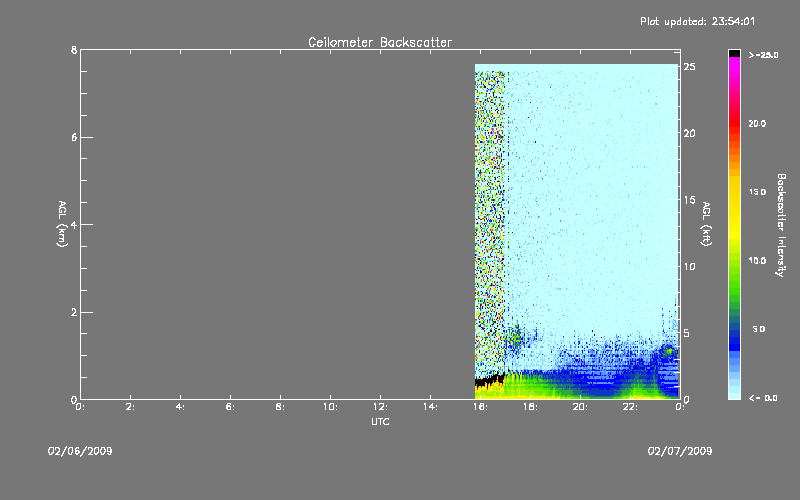Click the 10: hour tick label on time axis
The height and width of the screenshot is (500, 800).
[x=330, y=407]
